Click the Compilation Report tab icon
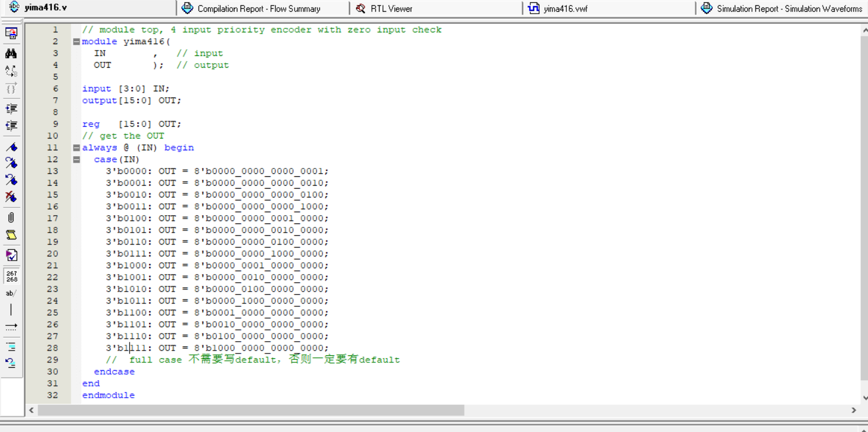The image size is (868, 432). pyautogui.click(x=187, y=8)
